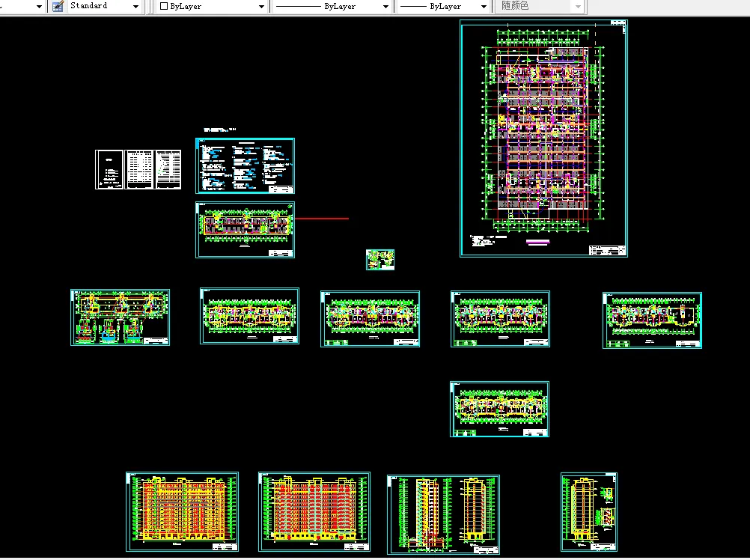Select third floor plan sheet in middle row
Viewport: 750px width, 560px height.
pyautogui.click(x=371, y=318)
